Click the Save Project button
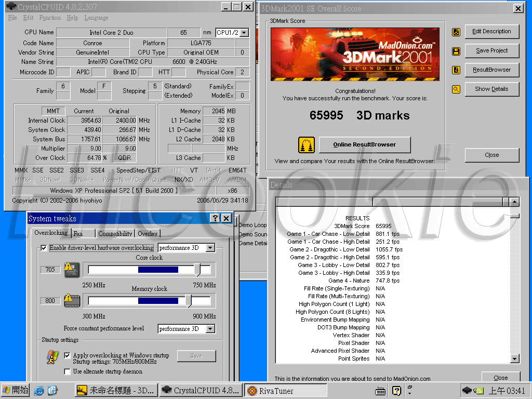532x399 pixels. coord(491,51)
